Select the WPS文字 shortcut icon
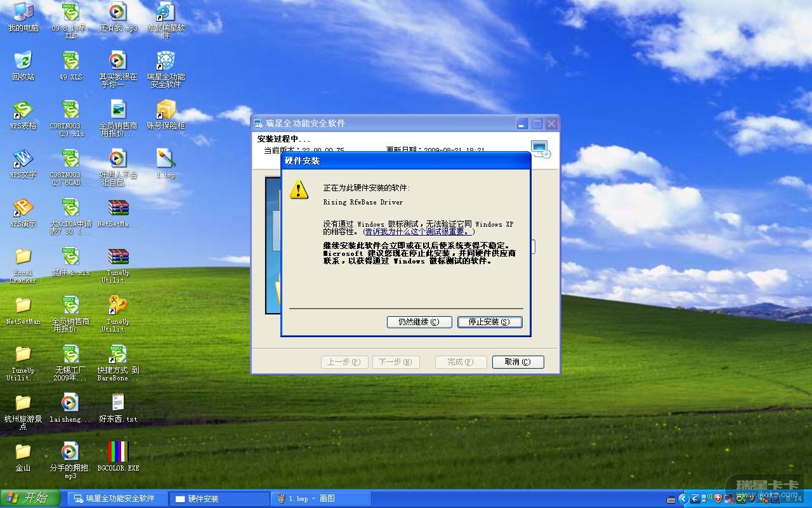The width and height of the screenshot is (812, 508). point(23,164)
